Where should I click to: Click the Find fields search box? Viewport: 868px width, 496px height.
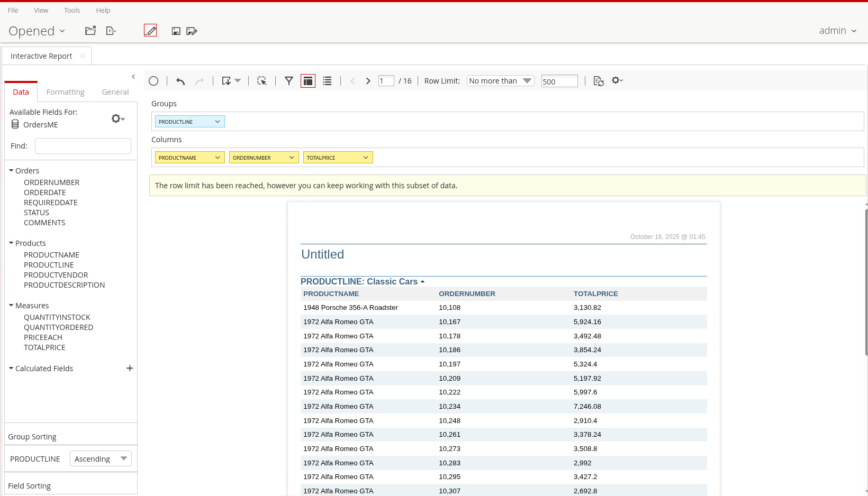pyautogui.click(x=83, y=146)
